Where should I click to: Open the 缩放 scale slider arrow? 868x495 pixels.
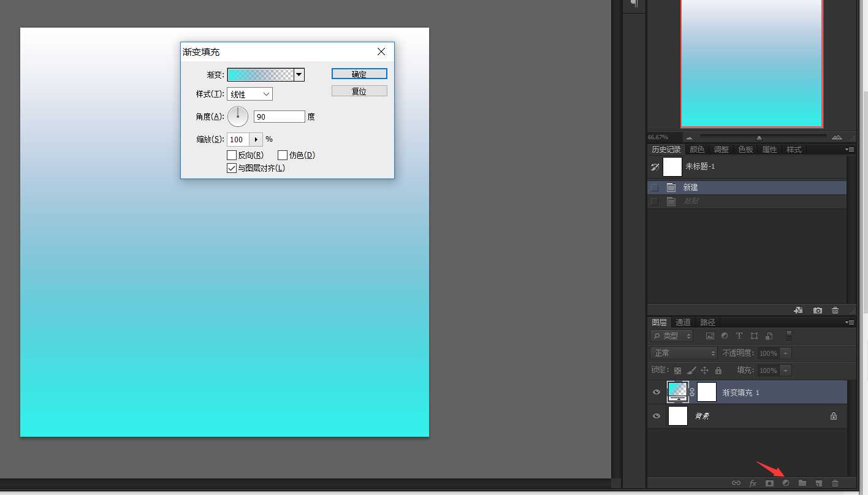(256, 139)
